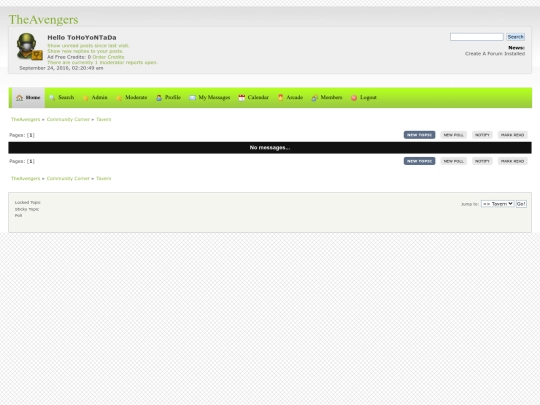The image size is (540, 405).
Task: Click TheAvengers in top breadcrumb
Action: point(25,119)
